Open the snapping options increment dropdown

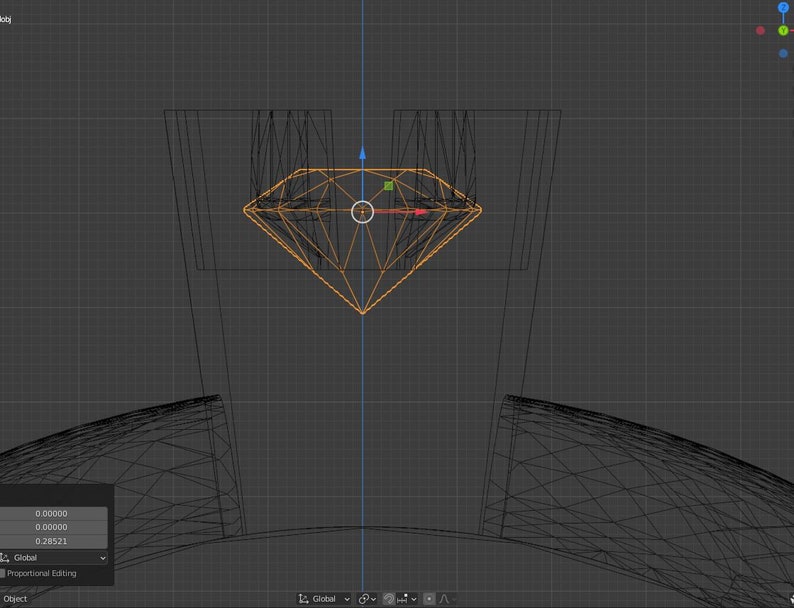(x=407, y=599)
